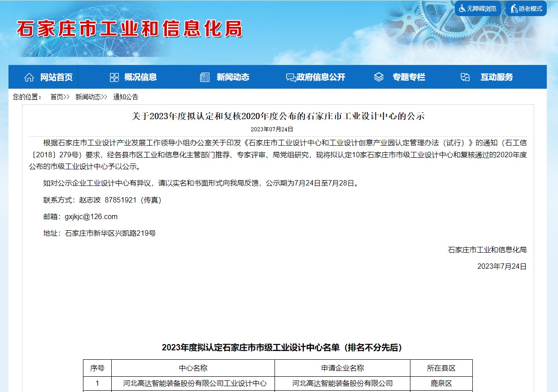This screenshot has width=558, height=392.
Task: Enable 无障碍浏览 accessibility mode
Action: pyautogui.click(x=482, y=9)
